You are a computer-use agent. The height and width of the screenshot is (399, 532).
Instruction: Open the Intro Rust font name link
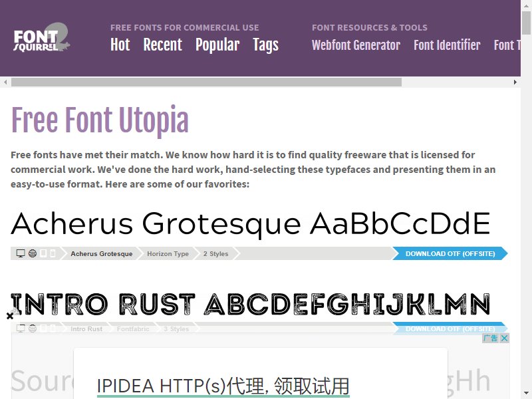coord(86,329)
